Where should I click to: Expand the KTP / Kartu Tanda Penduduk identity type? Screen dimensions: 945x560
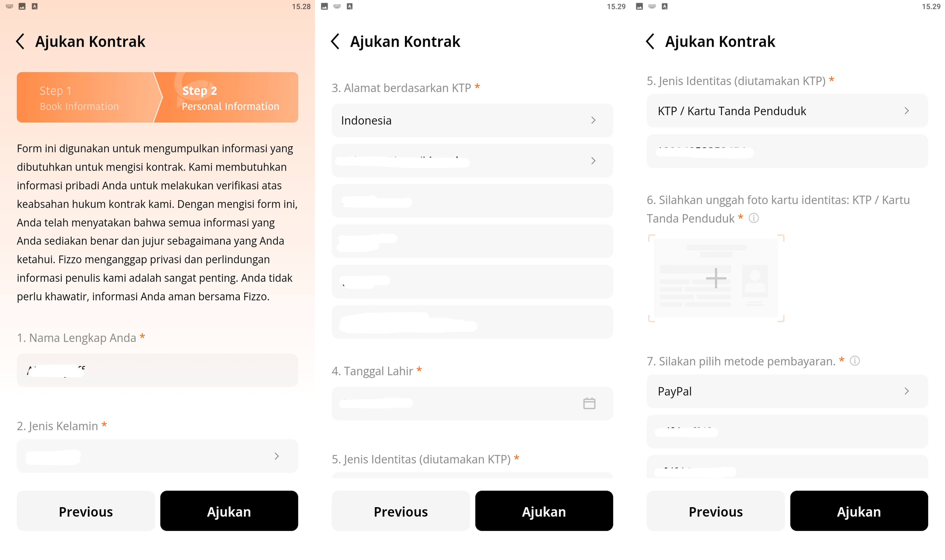pyautogui.click(x=787, y=111)
